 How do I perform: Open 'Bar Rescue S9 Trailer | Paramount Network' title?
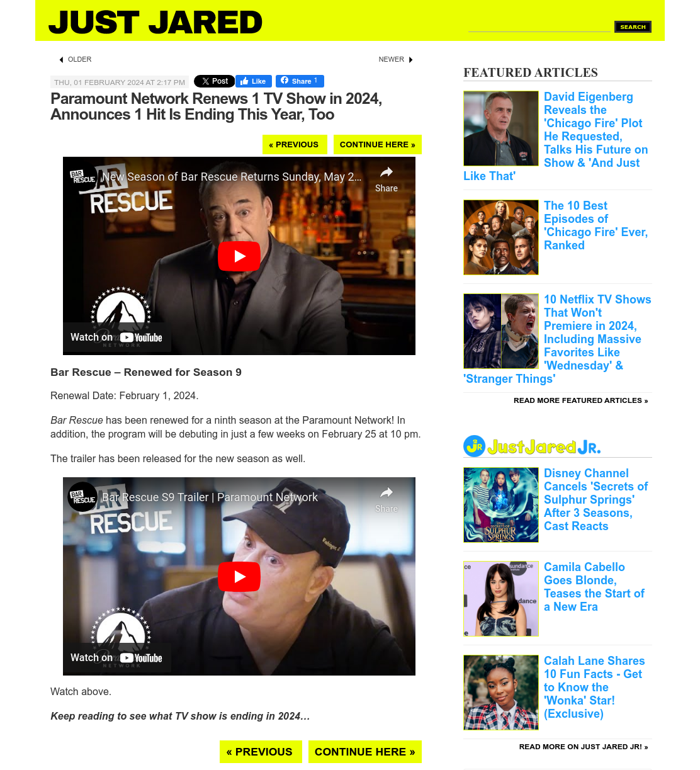click(210, 497)
